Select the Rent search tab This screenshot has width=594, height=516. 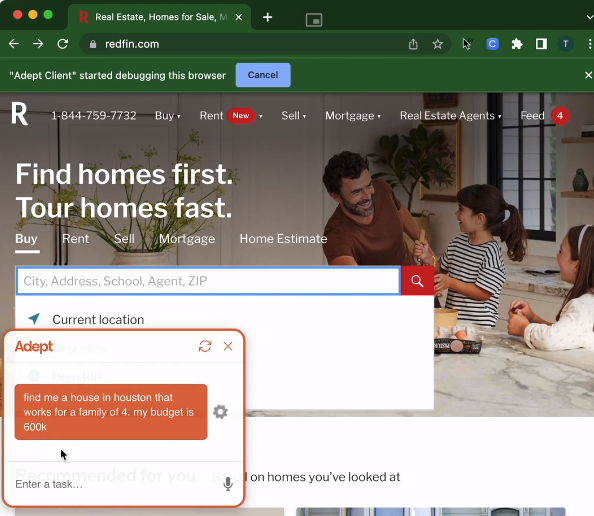(x=75, y=239)
